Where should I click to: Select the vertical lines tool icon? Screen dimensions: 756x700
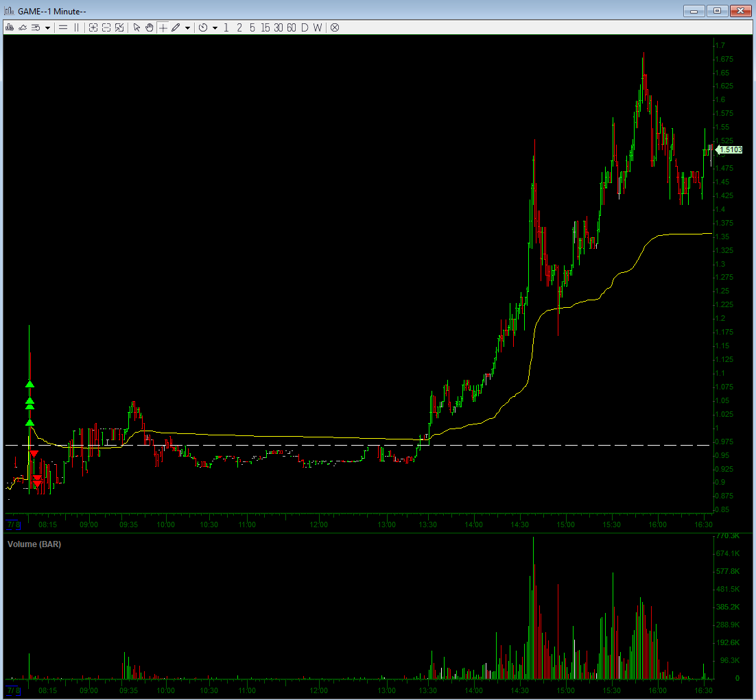77,28
